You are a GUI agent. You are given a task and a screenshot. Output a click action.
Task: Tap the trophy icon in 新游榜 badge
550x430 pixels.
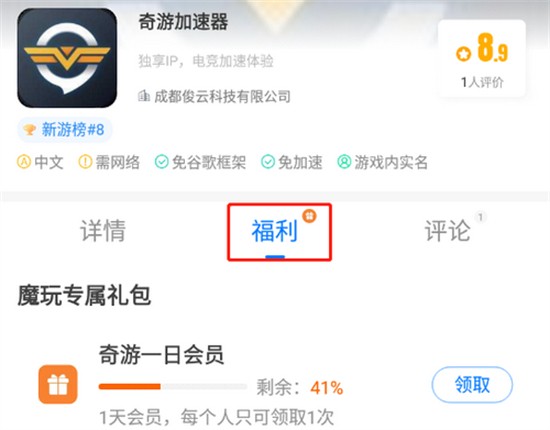[30, 130]
